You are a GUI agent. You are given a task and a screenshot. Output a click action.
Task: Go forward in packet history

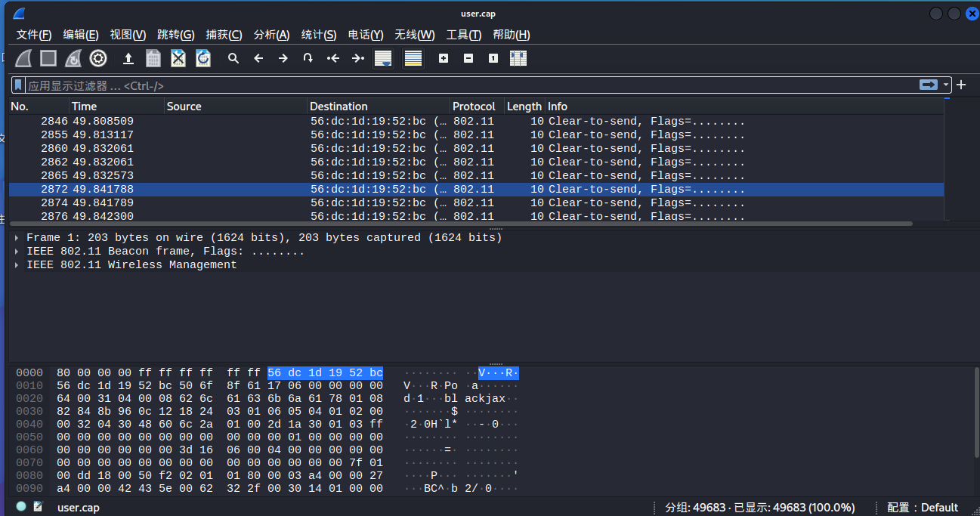click(283, 58)
